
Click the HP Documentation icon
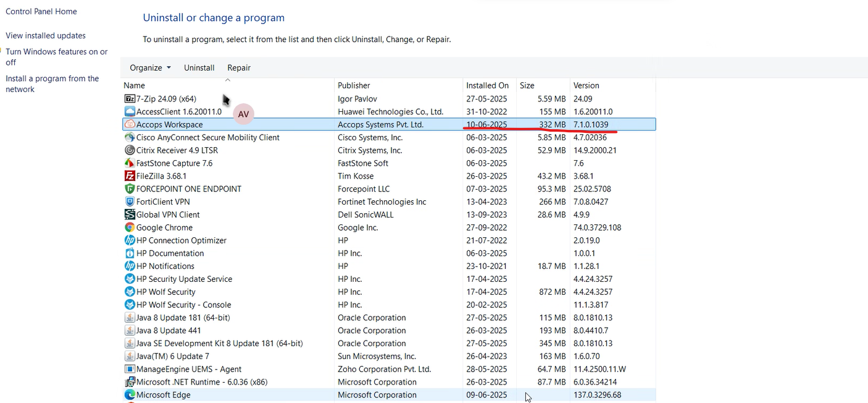tap(130, 253)
